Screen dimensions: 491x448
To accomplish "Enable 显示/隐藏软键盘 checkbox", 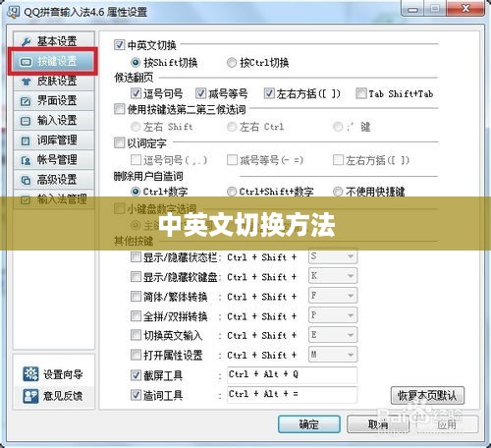I will [136, 277].
